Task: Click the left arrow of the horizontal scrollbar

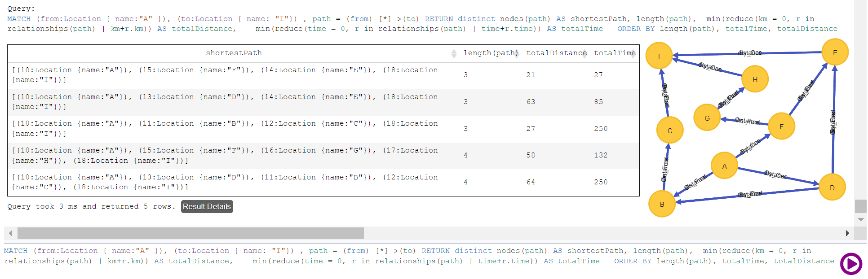Action: [x=11, y=233]
